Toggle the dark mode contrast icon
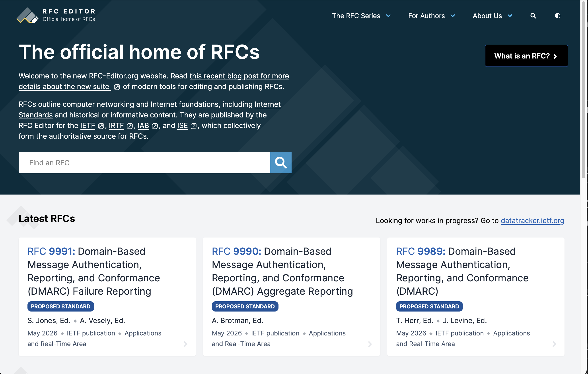The height and width of the screenshot is (374, 588). [x=557, y=16]
